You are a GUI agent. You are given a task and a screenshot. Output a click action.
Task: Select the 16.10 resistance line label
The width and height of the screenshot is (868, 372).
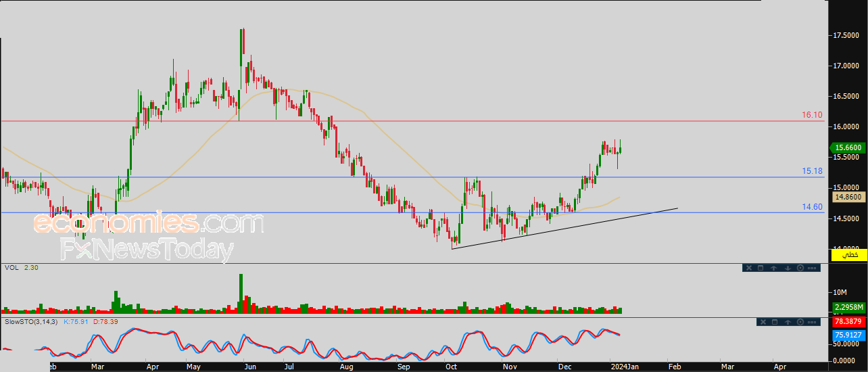coord(812,115)
